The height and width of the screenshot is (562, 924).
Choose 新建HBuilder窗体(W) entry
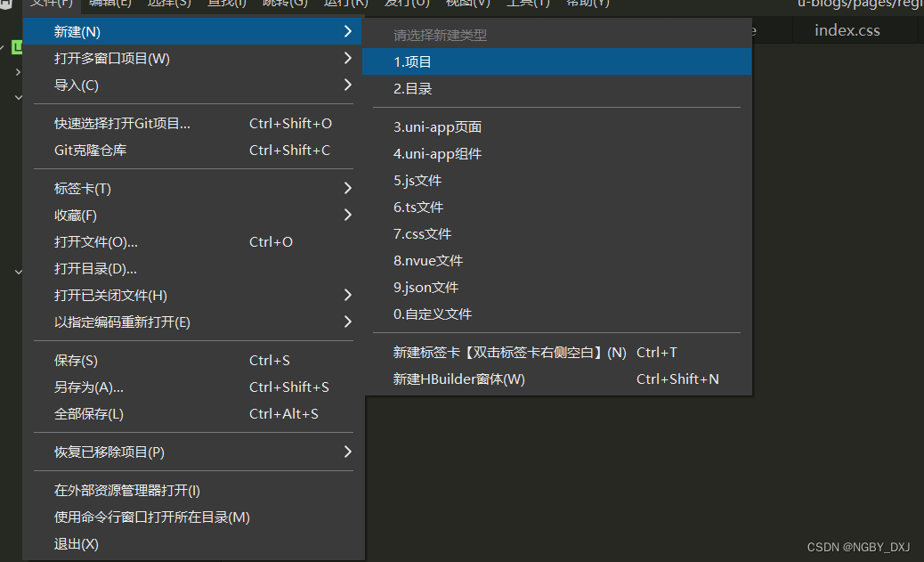(557, 379)
